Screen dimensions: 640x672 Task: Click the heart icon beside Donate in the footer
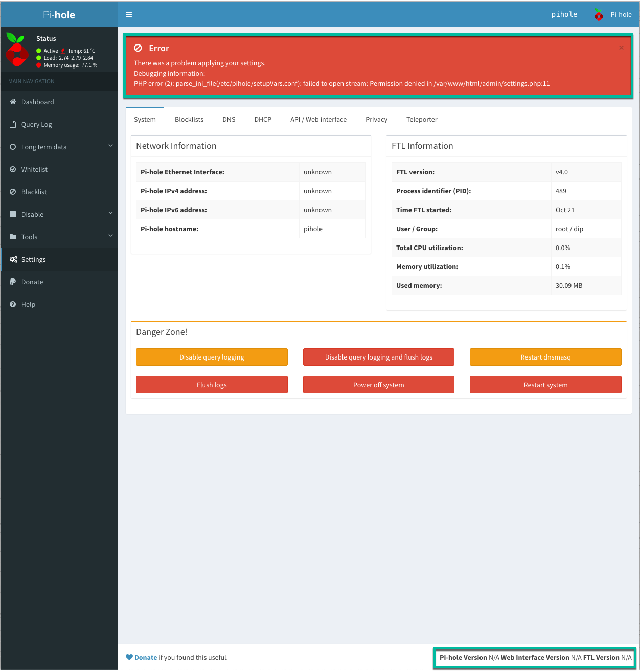pos(129,657)
